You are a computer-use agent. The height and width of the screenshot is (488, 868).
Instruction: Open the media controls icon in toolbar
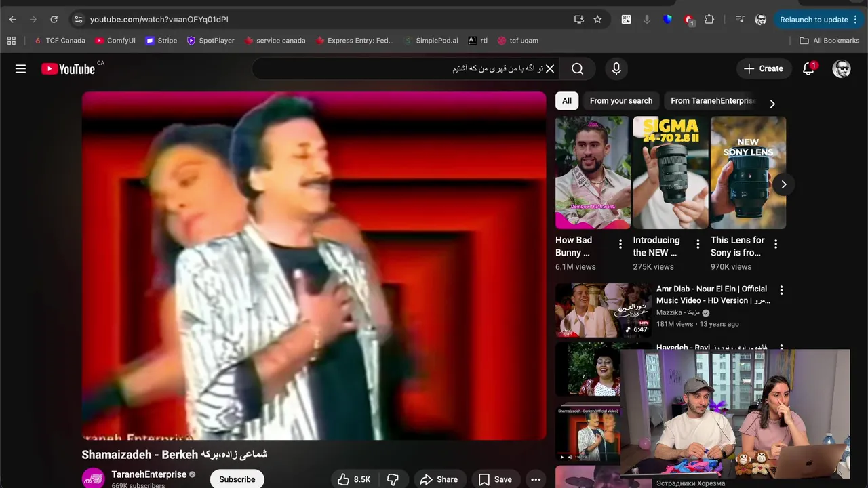coord(739,20)
